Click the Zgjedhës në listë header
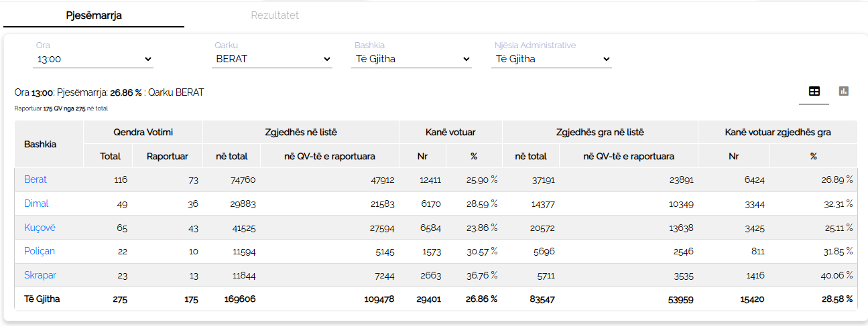868x326 pixels. coord(301,133)
